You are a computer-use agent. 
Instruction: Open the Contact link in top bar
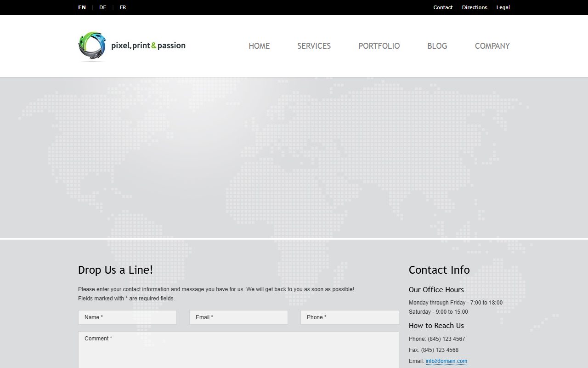pyautogui.click(x=443, y=7)
